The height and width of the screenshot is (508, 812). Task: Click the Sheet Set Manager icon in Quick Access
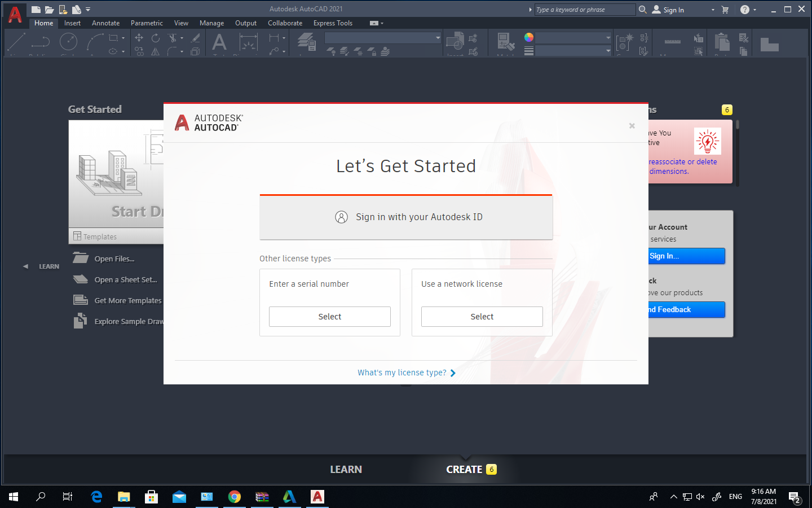[76, 10]
